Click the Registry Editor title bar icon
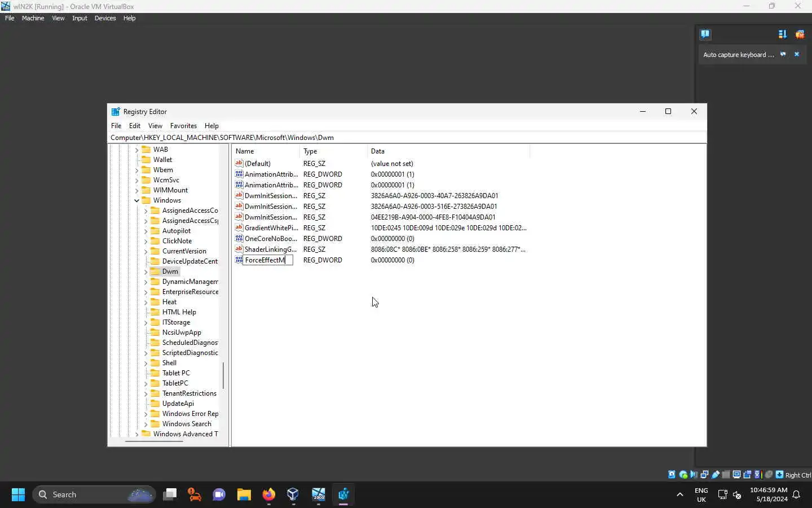Viewport: 812px width, 508px height. [x=116, y=112]
